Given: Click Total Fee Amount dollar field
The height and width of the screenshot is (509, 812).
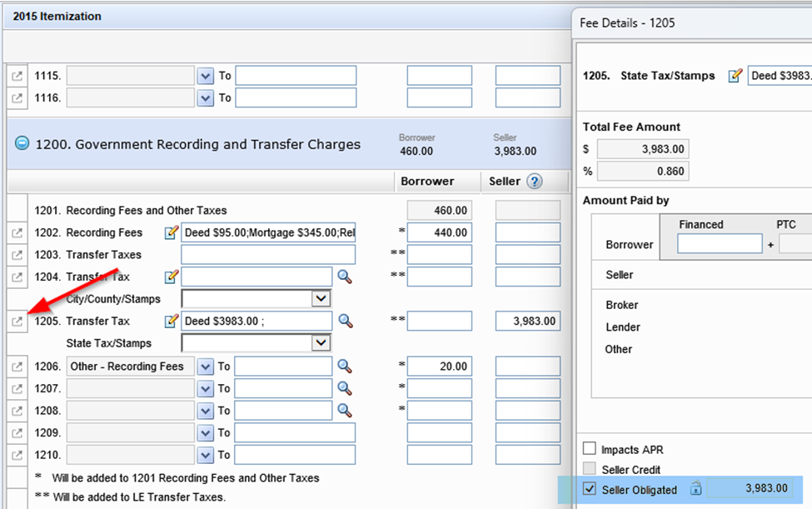Looking at the screenshot, I should (643, 149).
